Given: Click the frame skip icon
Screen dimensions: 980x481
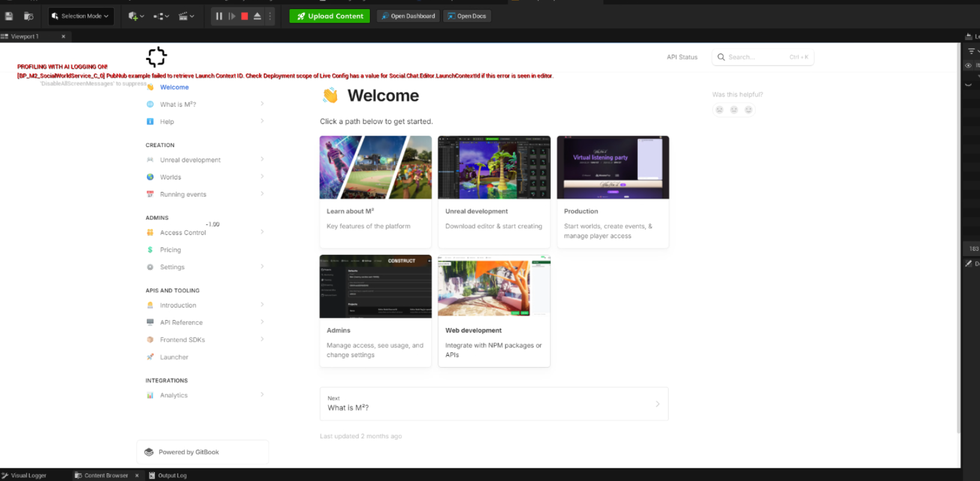Looking at the screenshot, I should coord(232,16).
